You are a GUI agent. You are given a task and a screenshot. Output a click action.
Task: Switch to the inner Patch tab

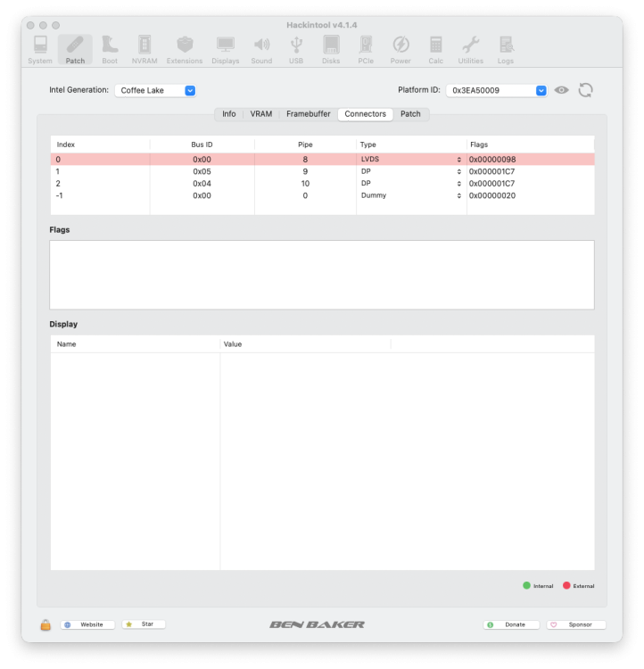[410, 114]
